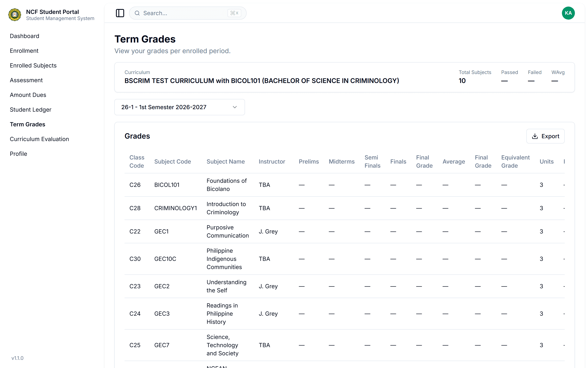
Task: Select the GEC10C subject code
Action: coord(165,259)
